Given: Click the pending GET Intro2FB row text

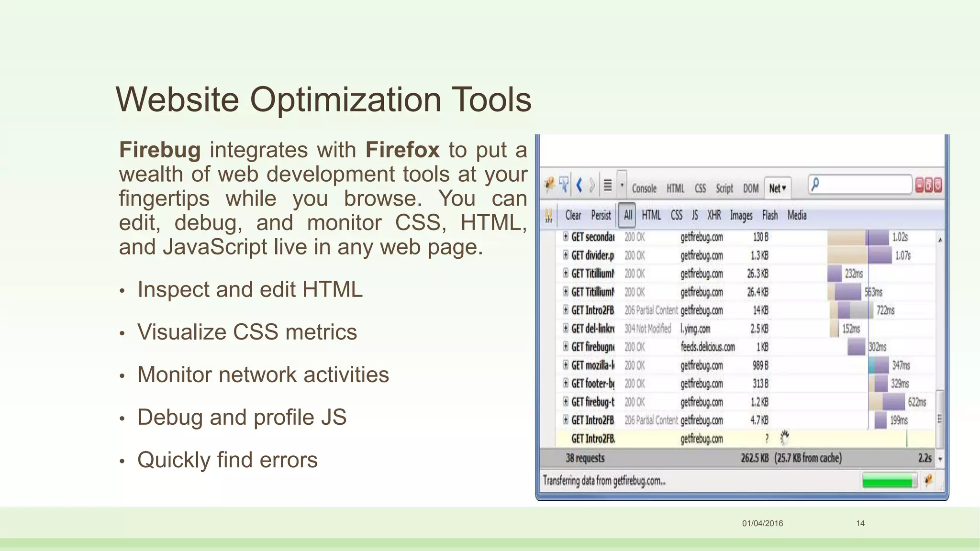Looking at the screenshot, I should 593,439.
